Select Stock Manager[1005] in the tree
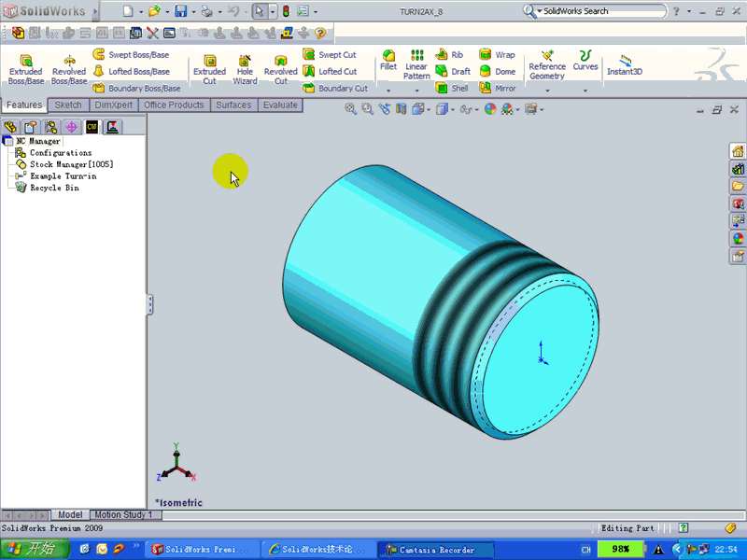 coord(72,164)
